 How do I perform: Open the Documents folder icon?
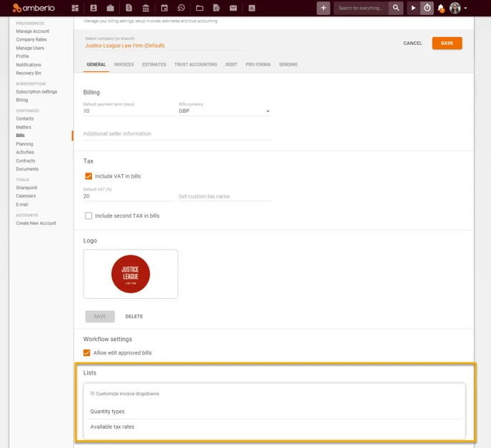point(200,8)
